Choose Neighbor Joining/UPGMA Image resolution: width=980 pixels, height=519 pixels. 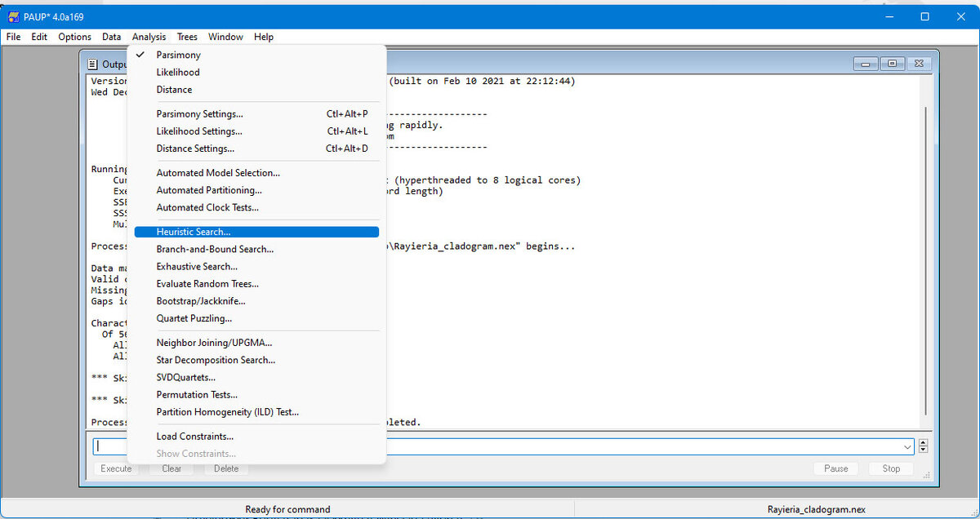256,343
